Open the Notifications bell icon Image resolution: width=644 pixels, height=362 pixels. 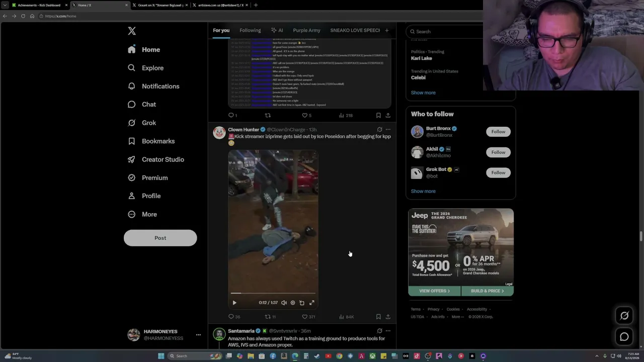pos(131,86)
